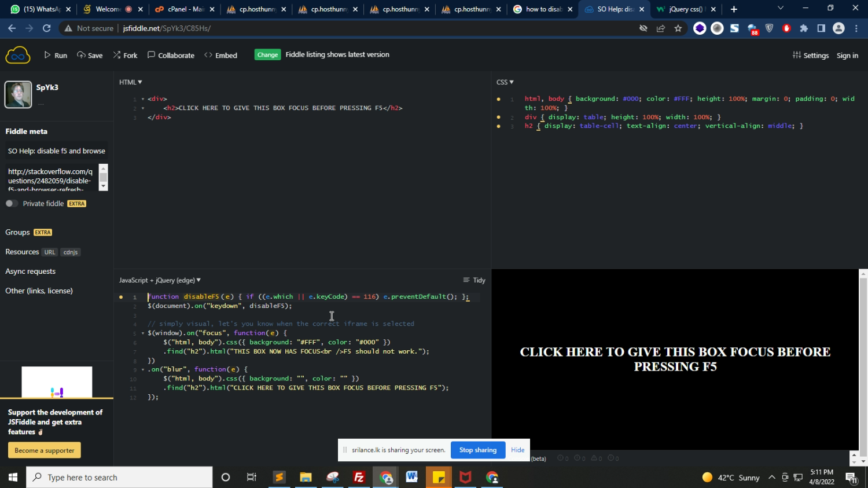Tidy the JavaScript code
The image size is (868, 488).
click(475, 280)
